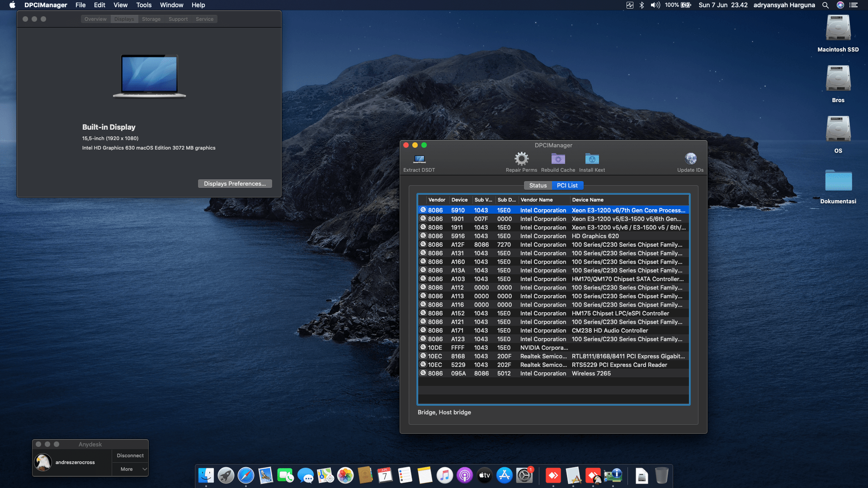The height and width of the screenshot is (488, 868).
Task: Click the Spotlight search icon in menu bar
Action: (826, 5)
